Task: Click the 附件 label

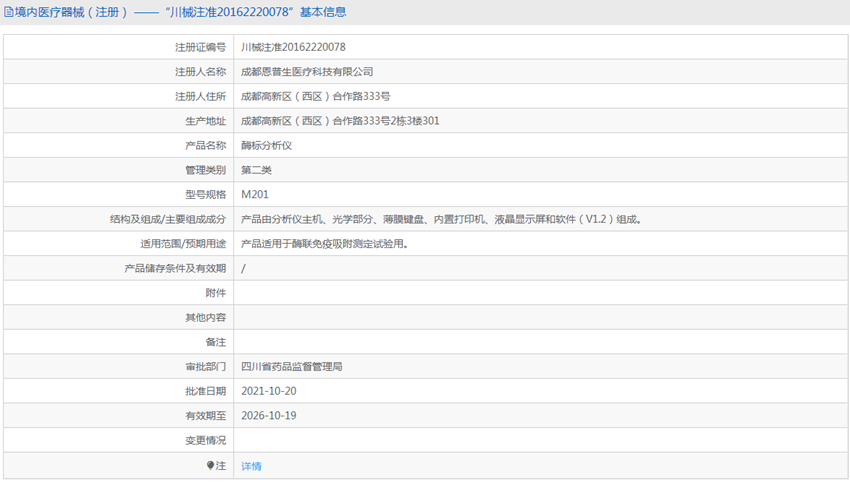Action: (216, 293)
